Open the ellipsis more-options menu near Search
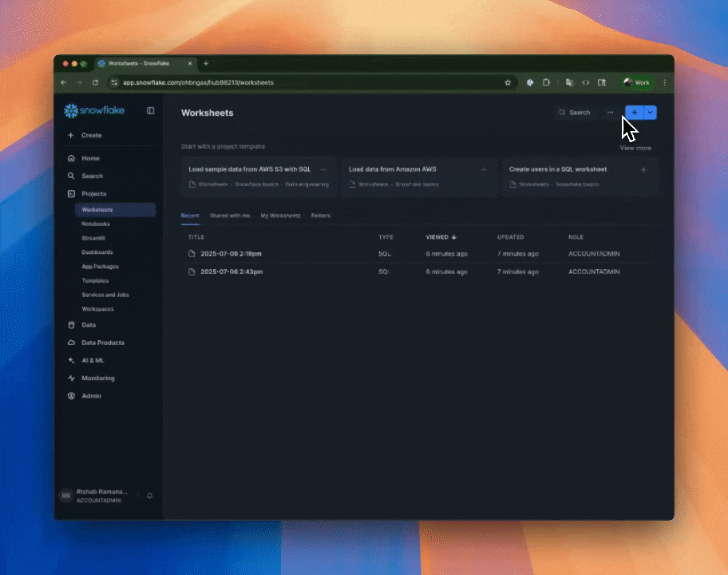This screenshot has width=728, height=575. point(609,113)
